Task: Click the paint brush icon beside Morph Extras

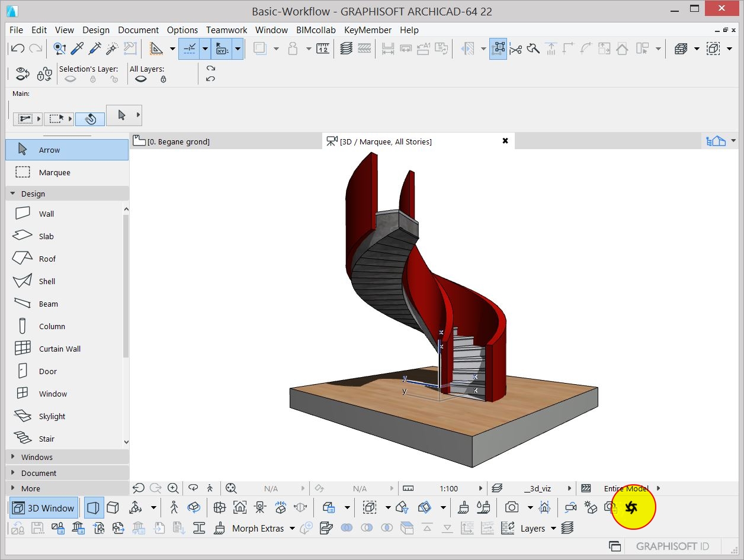Action: click(220, 528)
